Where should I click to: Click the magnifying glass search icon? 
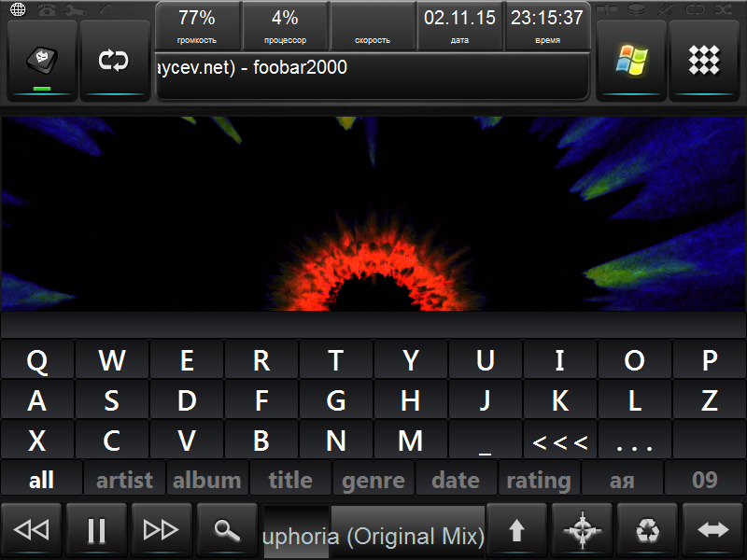coord(226,531)
